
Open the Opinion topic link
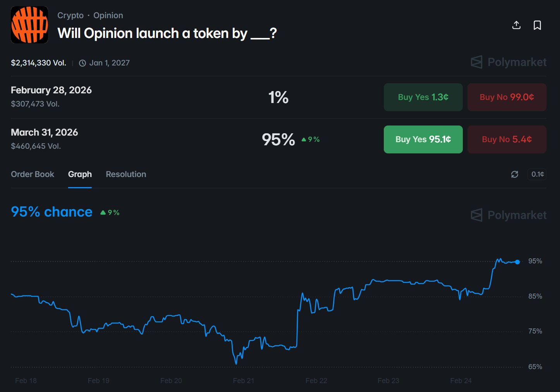tap(108, 15)
